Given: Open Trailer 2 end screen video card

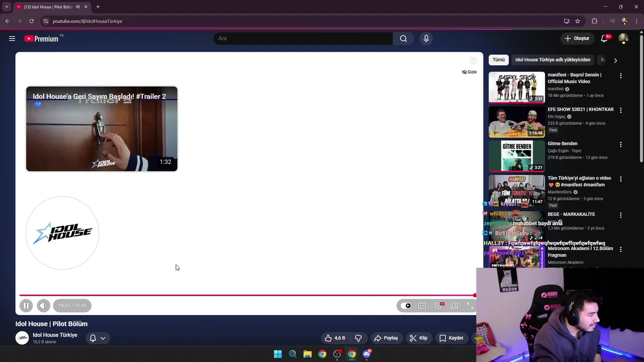Looking at the screenshot, I should 102,129.
